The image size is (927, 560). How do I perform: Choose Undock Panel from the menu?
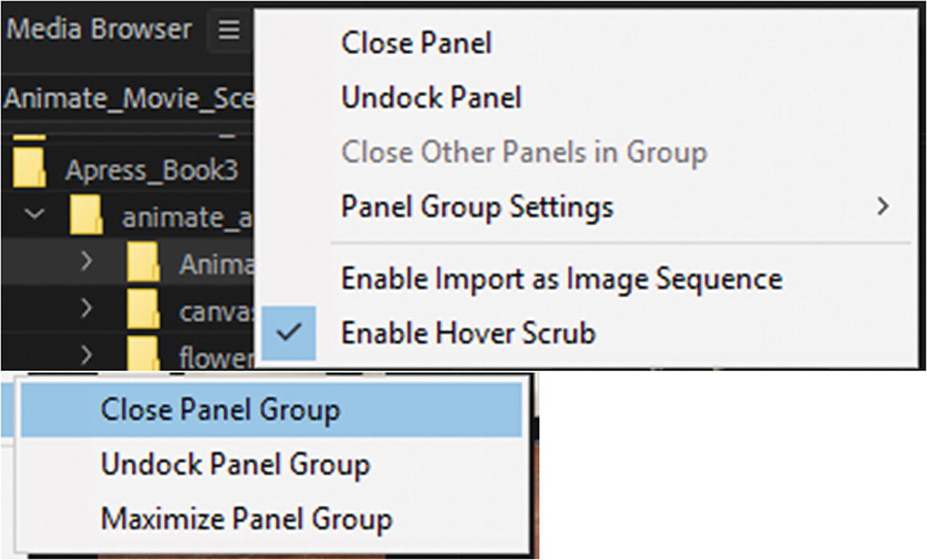pyautogui.click(x=431, y=98)
